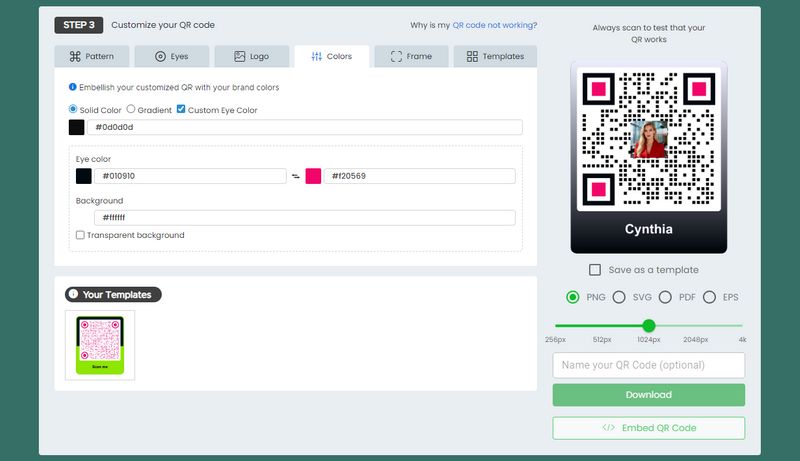Select PDF file format option
Image resolution: width=800 pixels, height=461 pixels.
coord(664,297)
